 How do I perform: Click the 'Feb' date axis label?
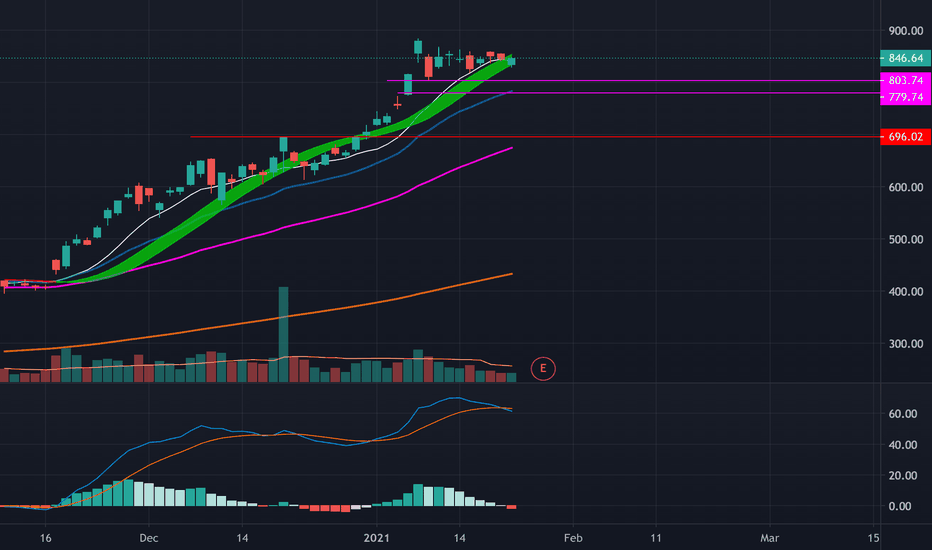point(573,538)
